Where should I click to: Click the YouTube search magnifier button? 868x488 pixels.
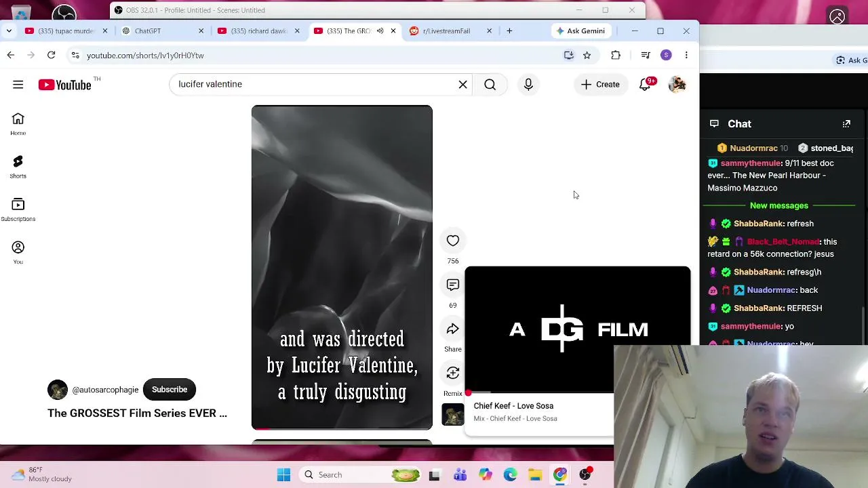[490, 85]
